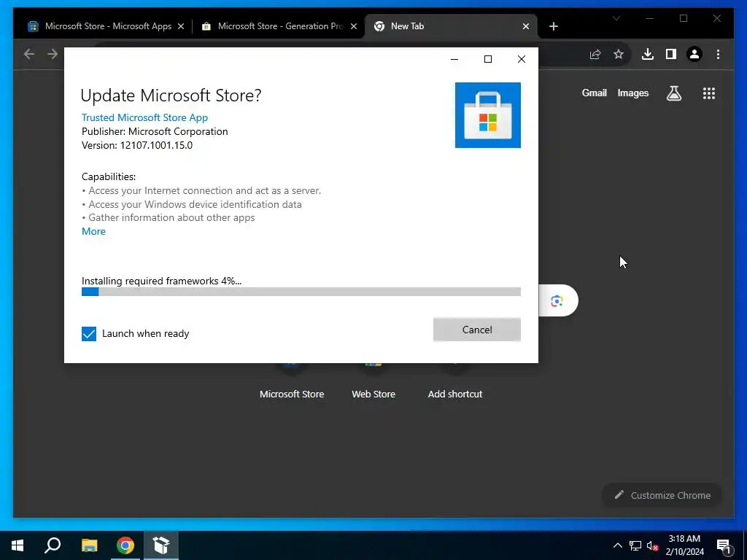Viewport: 747px width, 560px height.
Task: Open the tab search chevron in Chrome
Action: click(616, 18)
